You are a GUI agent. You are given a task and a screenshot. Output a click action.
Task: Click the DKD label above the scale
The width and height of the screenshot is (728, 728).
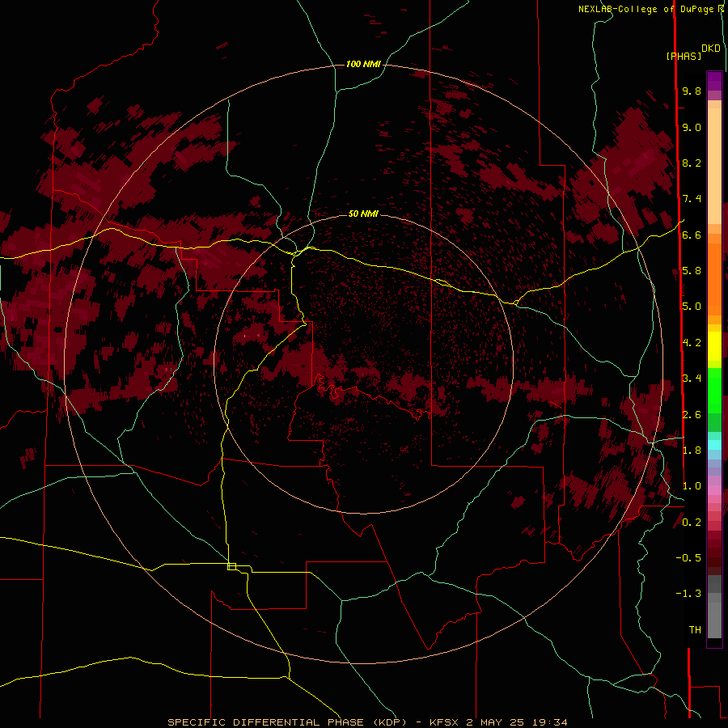tap(710, 49)
